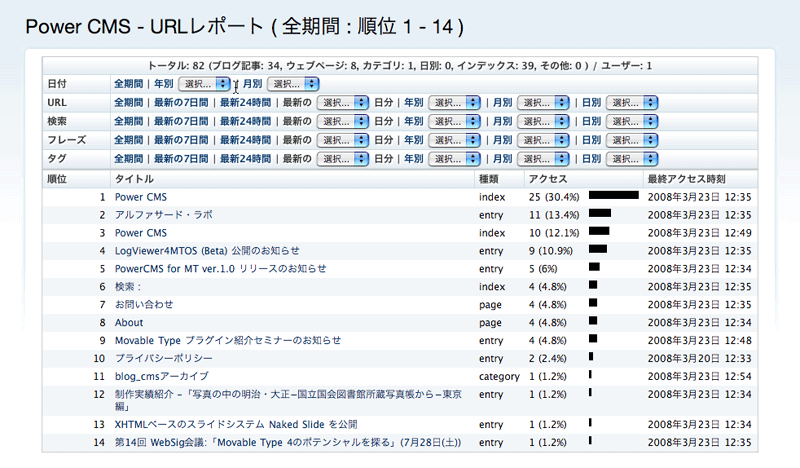Open the 年別 dropdown in the URL row

[454, 103]
